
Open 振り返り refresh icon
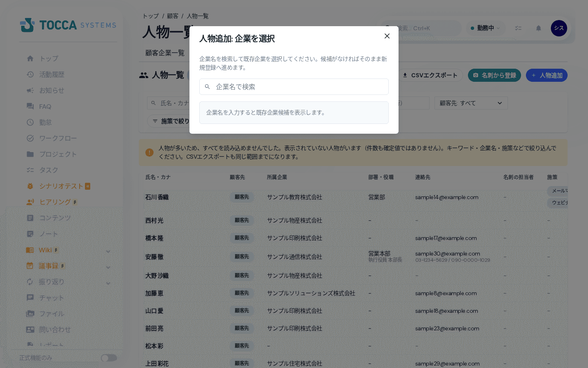(x=30, y=282)
